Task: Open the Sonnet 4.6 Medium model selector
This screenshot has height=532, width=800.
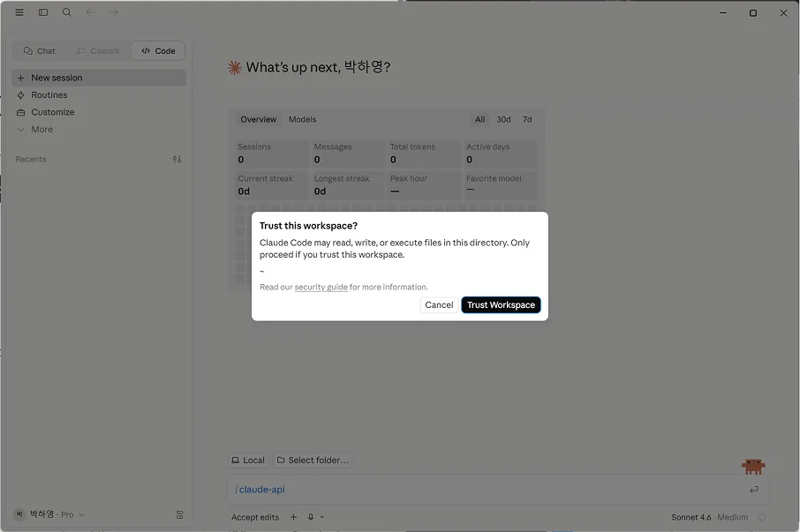Action: 710,517
